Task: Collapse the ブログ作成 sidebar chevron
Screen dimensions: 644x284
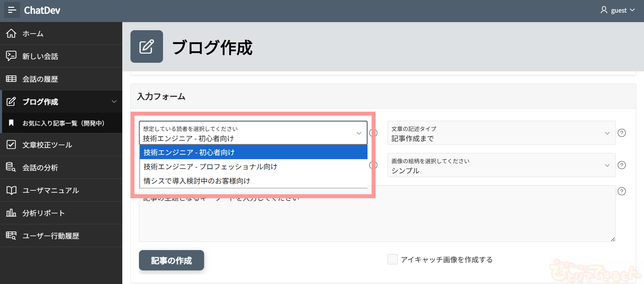Action: (114, 101)
